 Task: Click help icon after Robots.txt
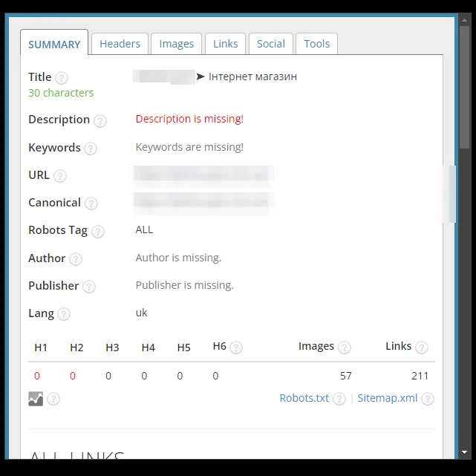[x=339, y=399]
